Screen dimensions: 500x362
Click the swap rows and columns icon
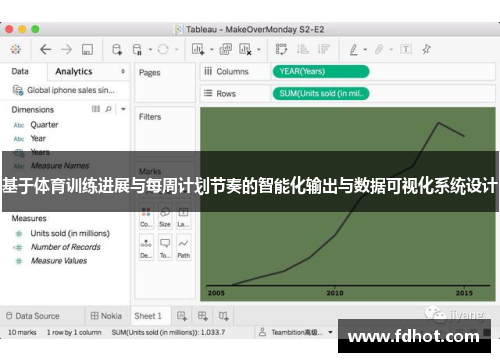[281, 49]
